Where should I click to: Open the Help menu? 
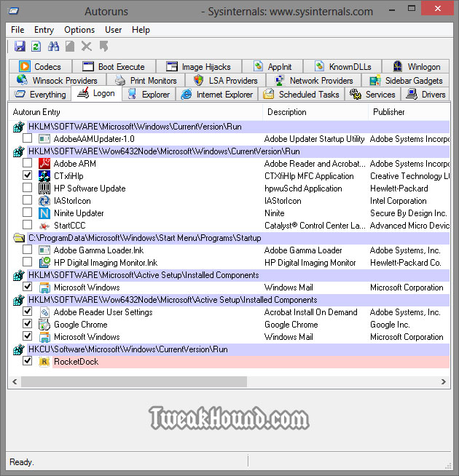[x=141, y=30]
